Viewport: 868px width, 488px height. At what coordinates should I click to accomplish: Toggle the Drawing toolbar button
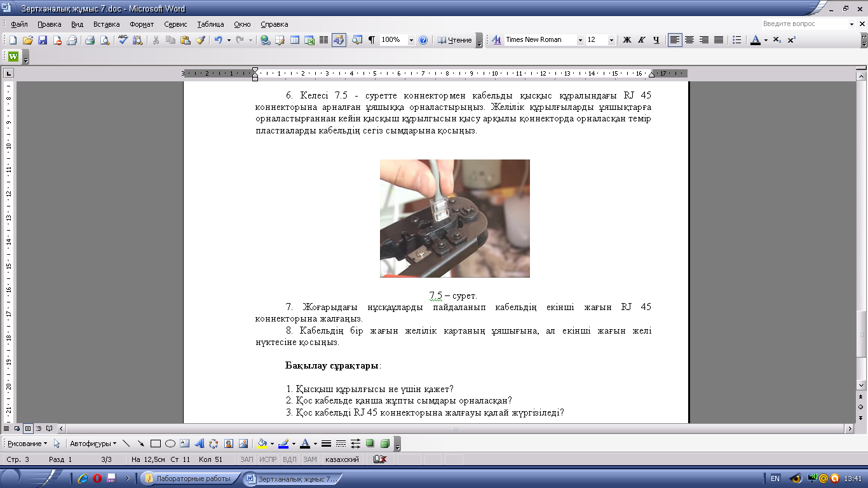pyautogui.click(x=339, y=40)
